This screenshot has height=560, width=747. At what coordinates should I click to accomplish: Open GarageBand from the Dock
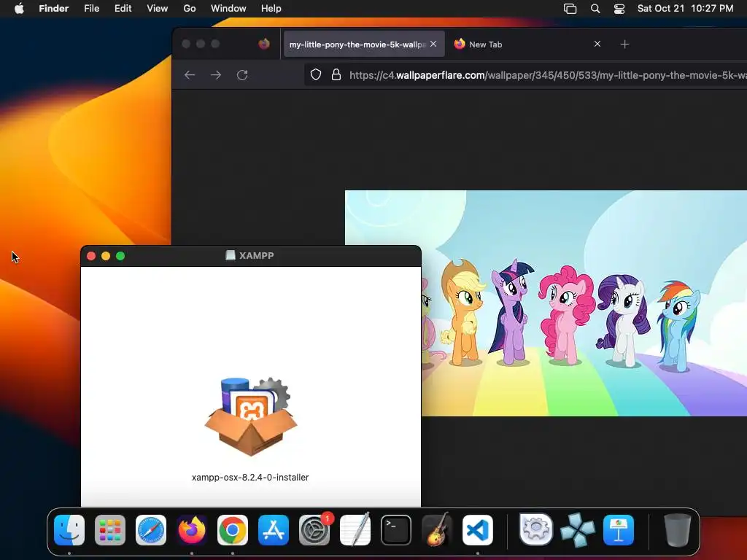(x=437, y=530)
